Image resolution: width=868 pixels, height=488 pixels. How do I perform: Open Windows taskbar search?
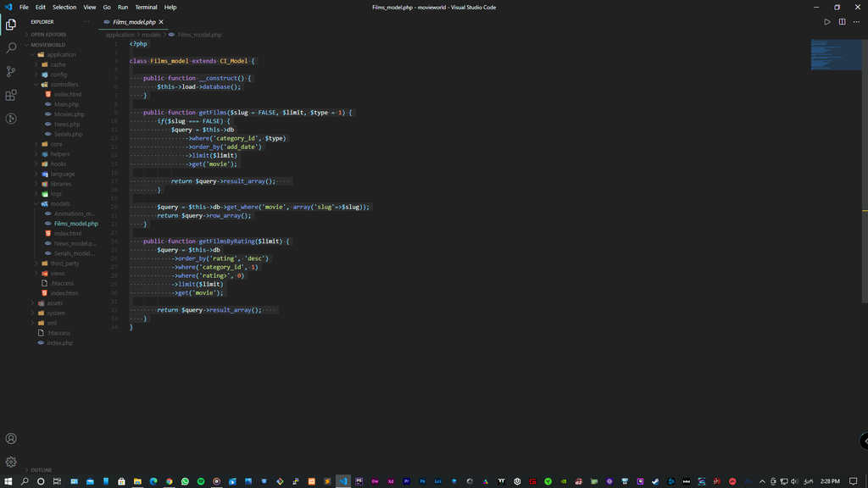(25, 481)
